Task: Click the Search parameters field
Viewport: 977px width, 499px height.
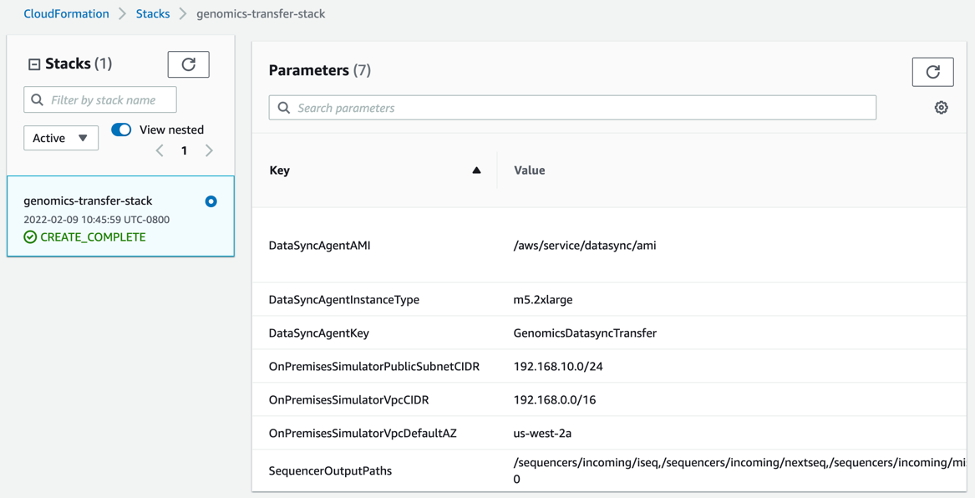Action: (572, 108)
